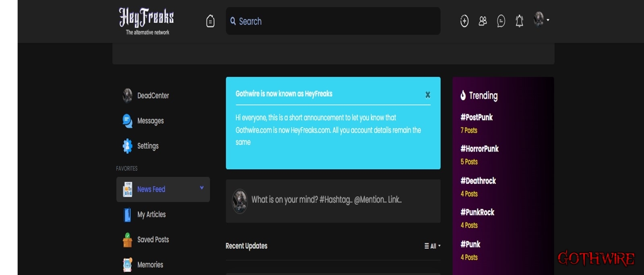This screenshot has height=275, width=644.
Task: Click the Messages sidebar icon
Action: (128, 121)
